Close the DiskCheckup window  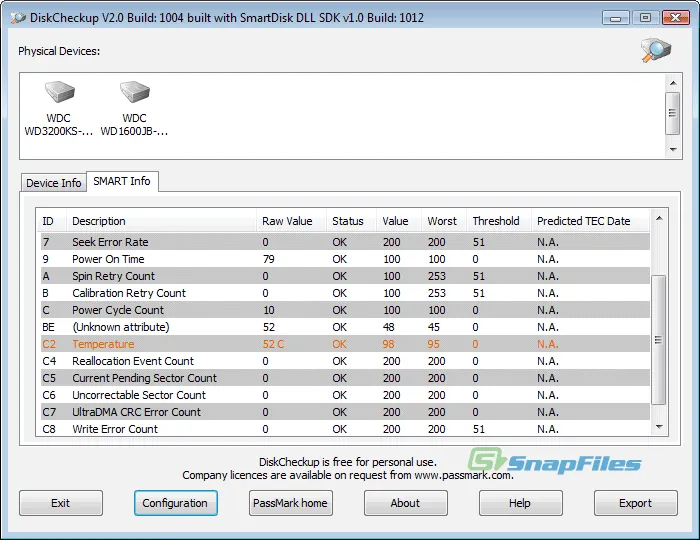(675, 18)
